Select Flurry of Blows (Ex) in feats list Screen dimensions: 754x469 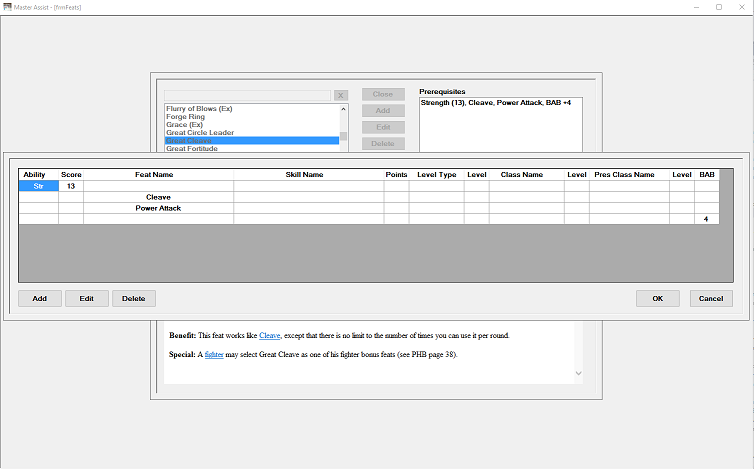[x=251, y=109]
